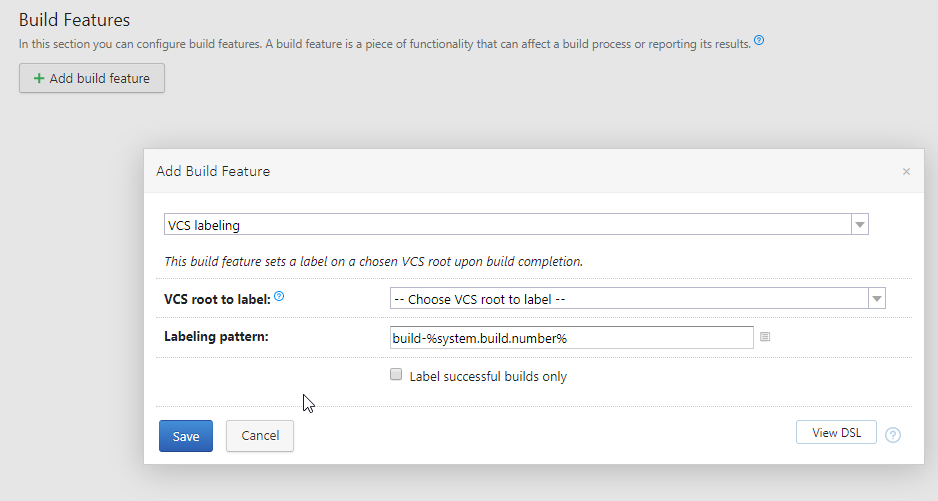The image size is (938, 501).
Task: Expand the VCS labeling dropdown arrow
Action: (860, 225)
